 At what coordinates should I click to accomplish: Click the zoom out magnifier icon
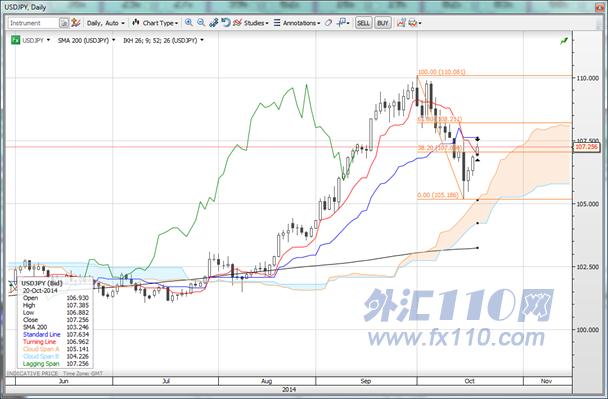pyautogui.click(x=201, y=23)
